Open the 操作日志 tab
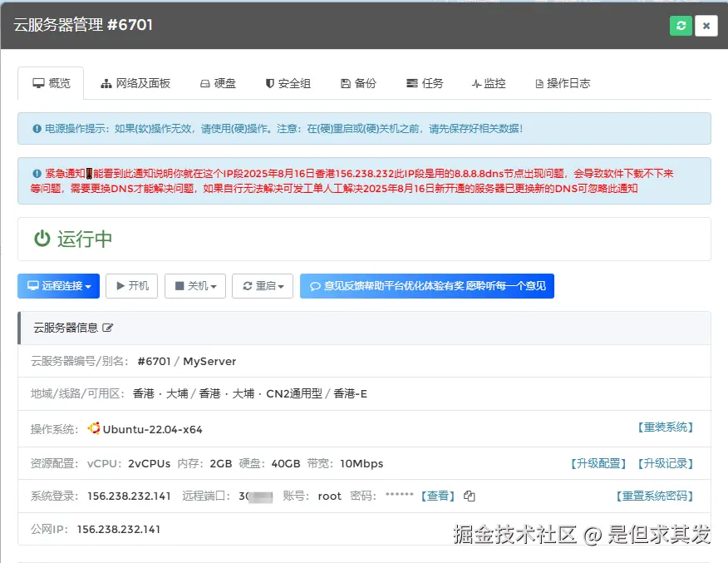The image size is (728, 563). click(563, 83)
